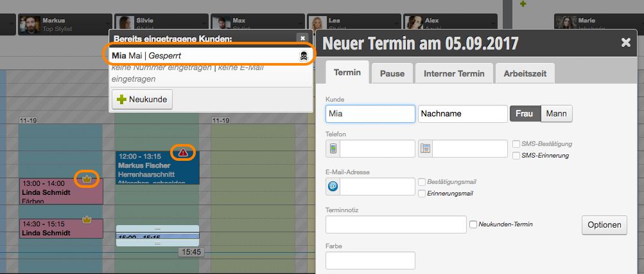Open the Interner Termin tab
Screen dimensions: 644x274
coord(454,74)
